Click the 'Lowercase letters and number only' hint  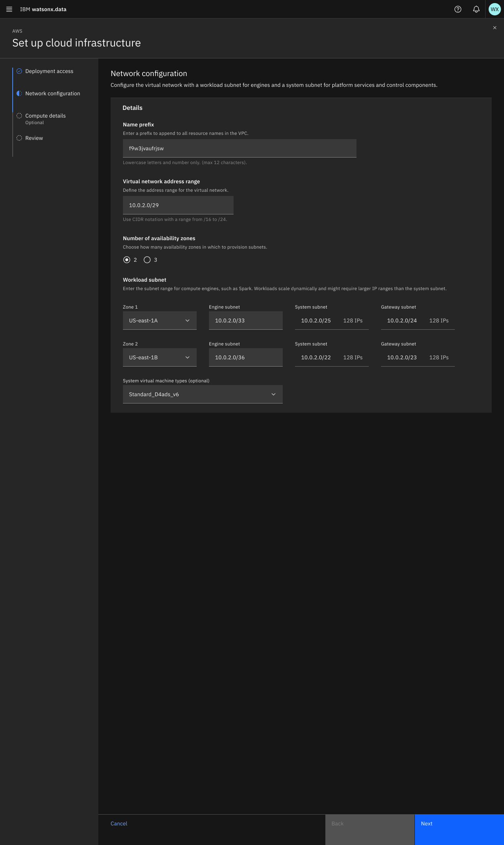pyautogui.click(x=185, y=163)
